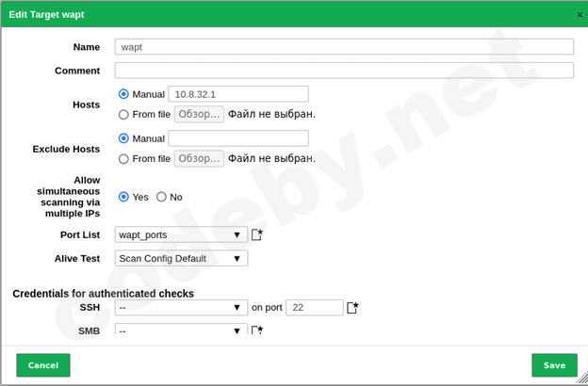Save the target settings

pyautogui.click(x=554, y=365)
